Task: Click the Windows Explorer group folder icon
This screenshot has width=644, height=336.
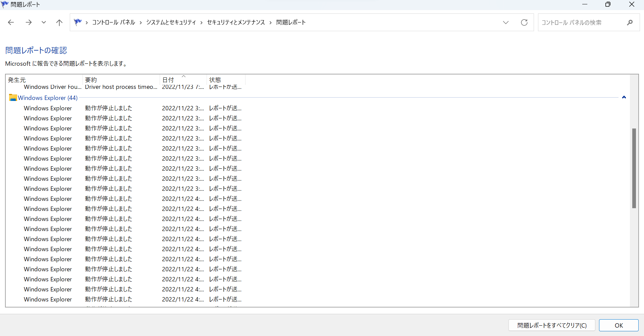Action: click(13, 98)
